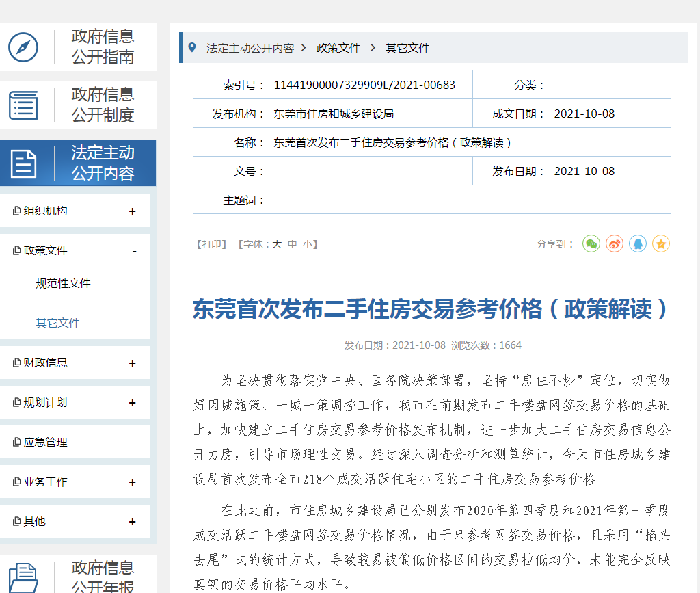Expand the 规划计划 section
Viewport: 700px width, 593px height.
tap(132, 403)
